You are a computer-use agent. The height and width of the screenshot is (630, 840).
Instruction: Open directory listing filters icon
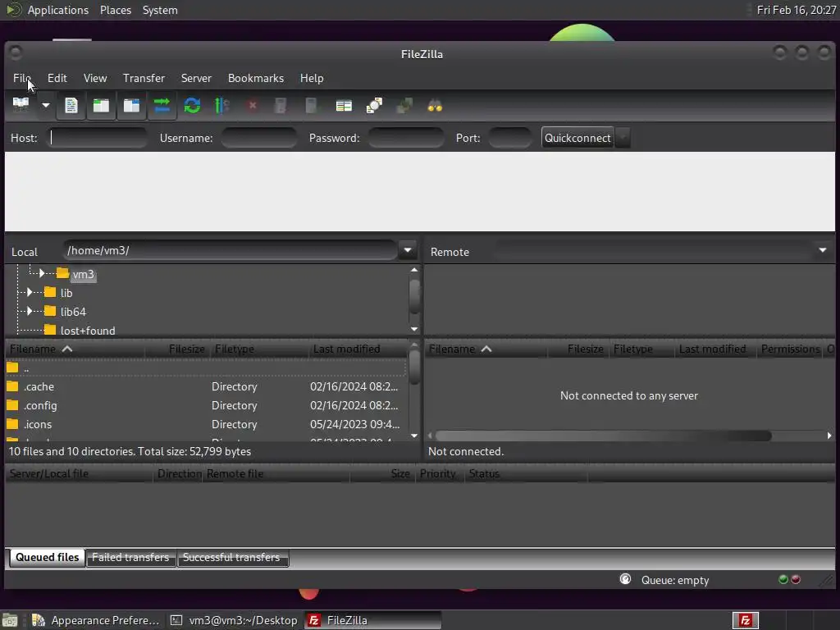(x=344, y=105)
